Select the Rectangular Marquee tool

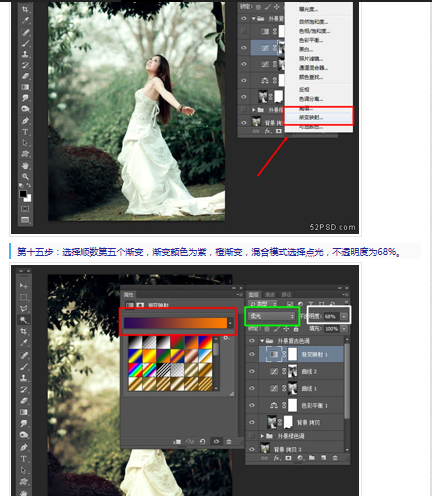(x=24, y=297)
